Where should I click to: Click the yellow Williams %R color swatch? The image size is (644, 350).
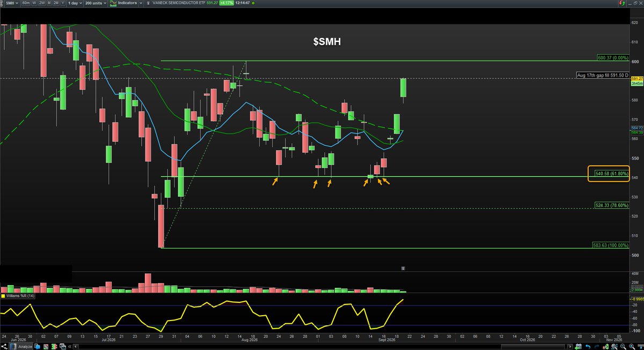3,295
